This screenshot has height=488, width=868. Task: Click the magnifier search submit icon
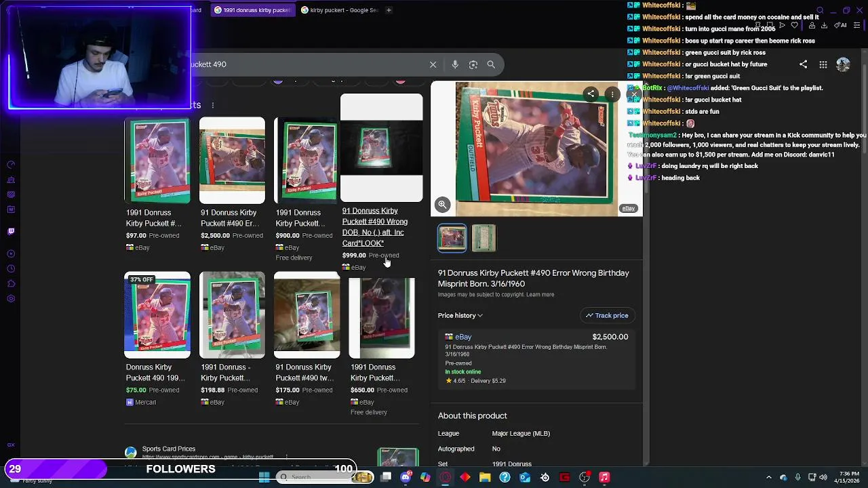click(x=491, y=64)
